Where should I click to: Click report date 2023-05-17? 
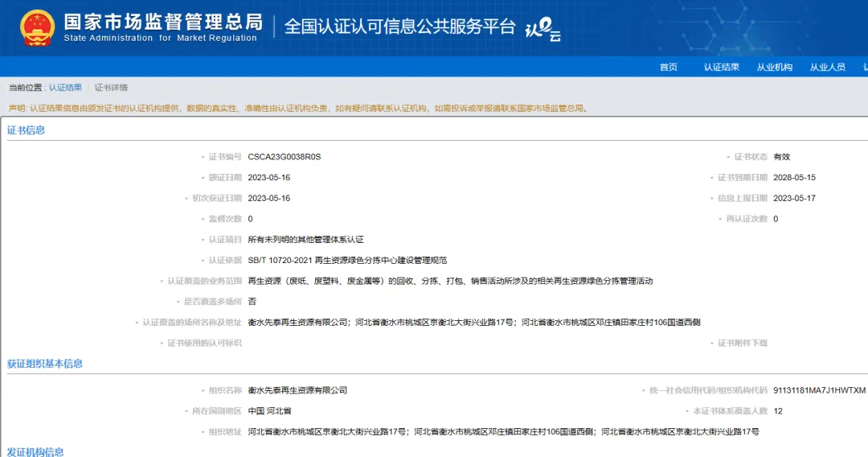(x=794, y=198)
